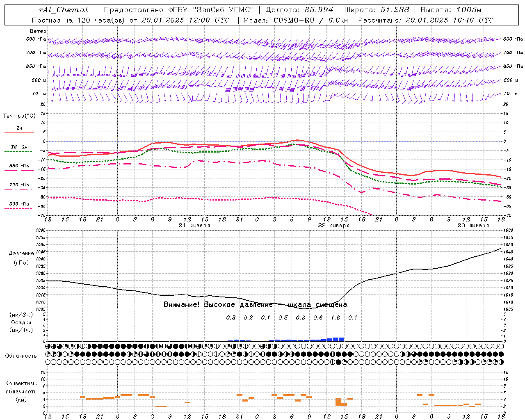Click the (гПа) unit label under Давление
The width and height of the screenshot is (525, 420).
[x=21, y=262]
